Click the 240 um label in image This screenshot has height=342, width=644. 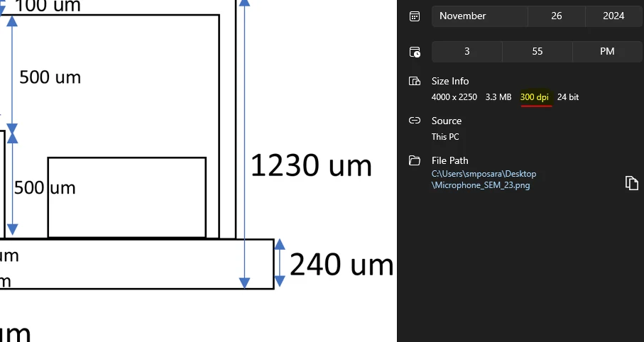[342, 264]
